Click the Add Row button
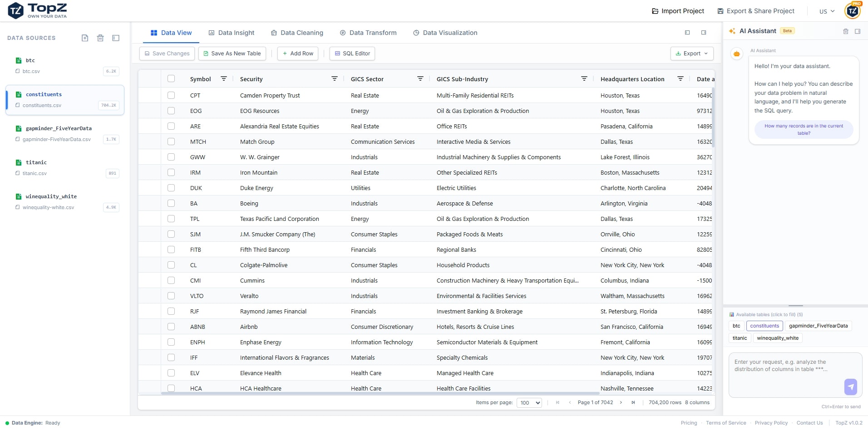Image resolution: width=868 pixels, height=430 pixels. [298, 54]
